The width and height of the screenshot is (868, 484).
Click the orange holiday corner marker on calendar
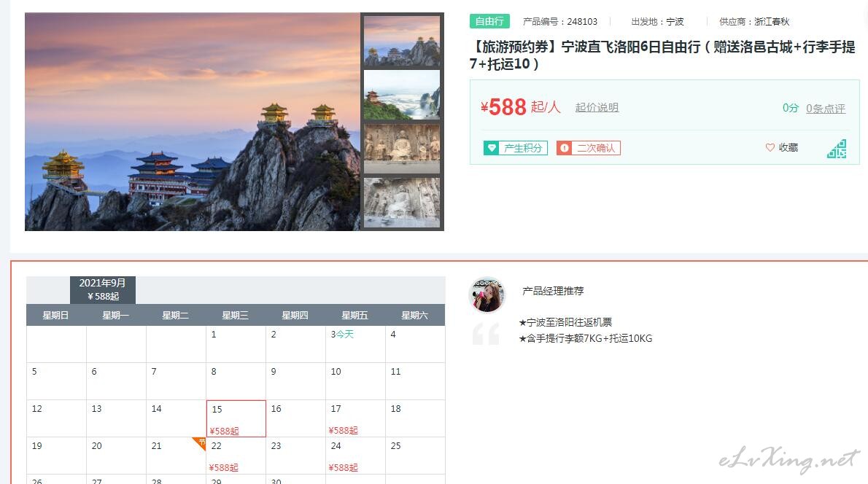[x=200, y=443]
